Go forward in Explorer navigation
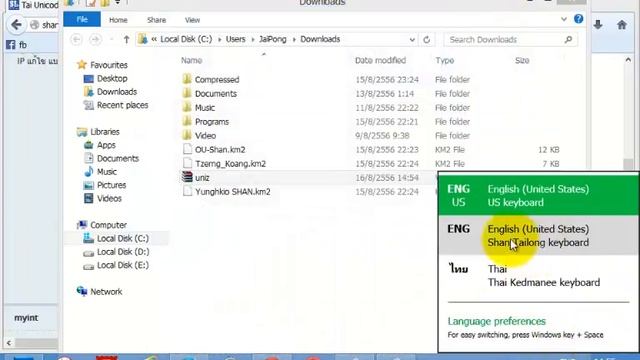640x360 pixels. [x=95, y=40]
